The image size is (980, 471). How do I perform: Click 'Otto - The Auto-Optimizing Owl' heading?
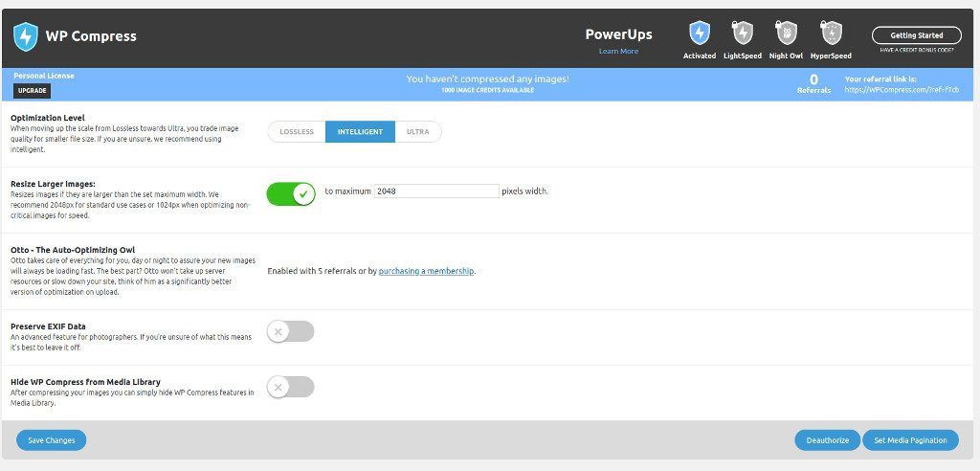tap(73, 250)
